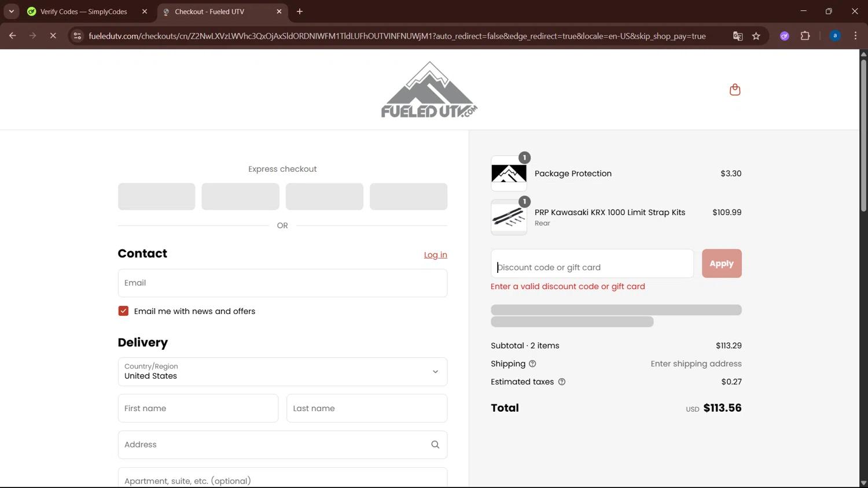Click the Package Protection price $3.30
Image resolution: width=868 pixels, height=488 pixels.
(731, 173)
